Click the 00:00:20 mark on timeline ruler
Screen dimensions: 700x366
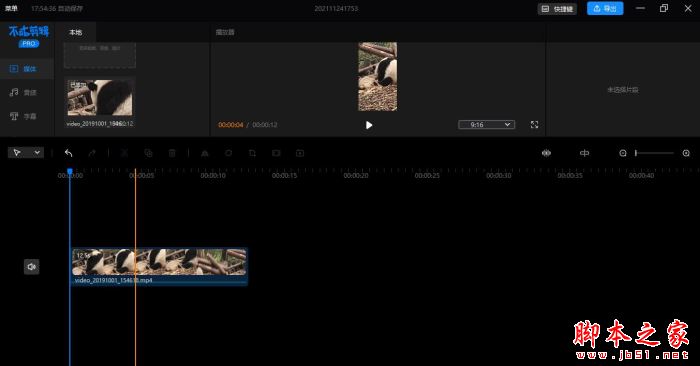pos(356,175)
